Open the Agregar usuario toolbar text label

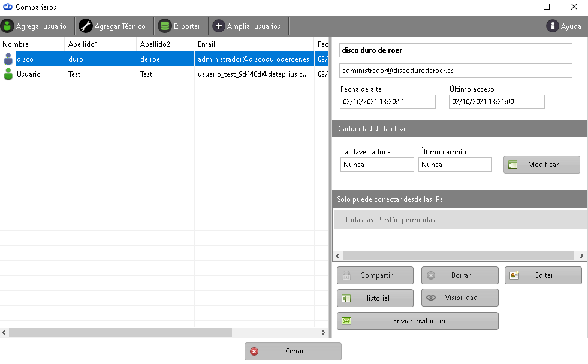tap(41, 26)
